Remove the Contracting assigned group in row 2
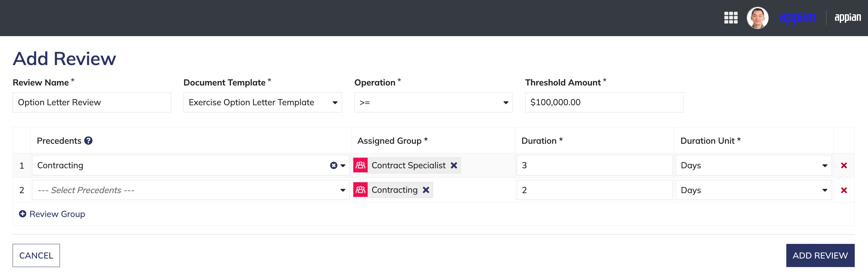This screenshot has height=280, width=868. [426, 190]
